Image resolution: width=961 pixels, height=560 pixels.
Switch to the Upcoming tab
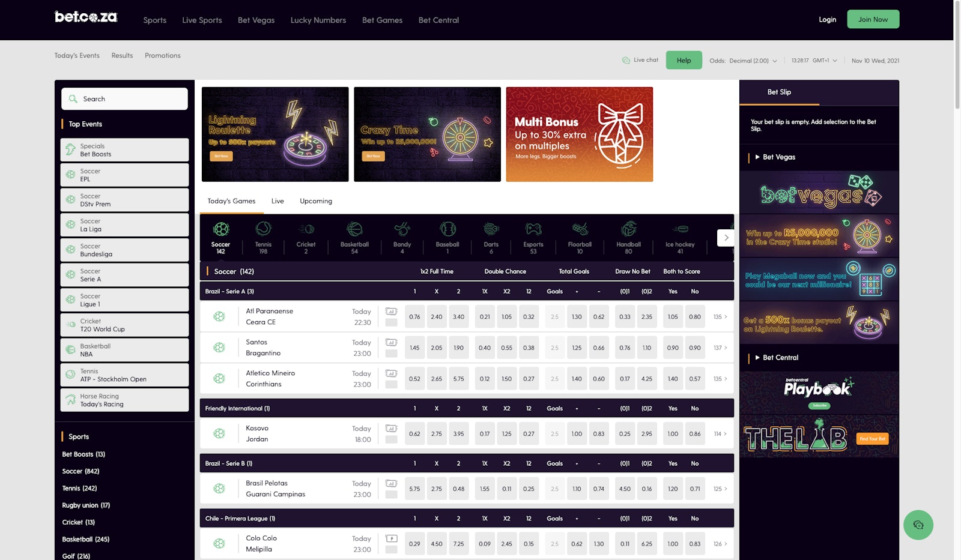316,201
